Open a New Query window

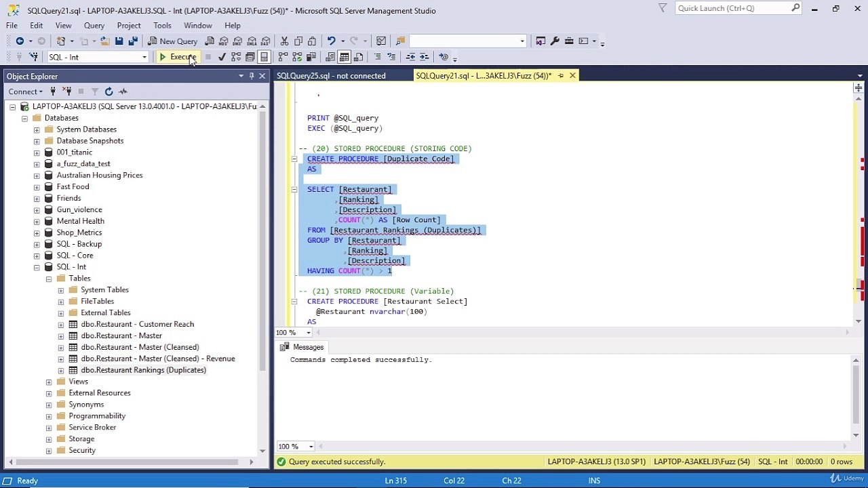click(x=172, y=41)
